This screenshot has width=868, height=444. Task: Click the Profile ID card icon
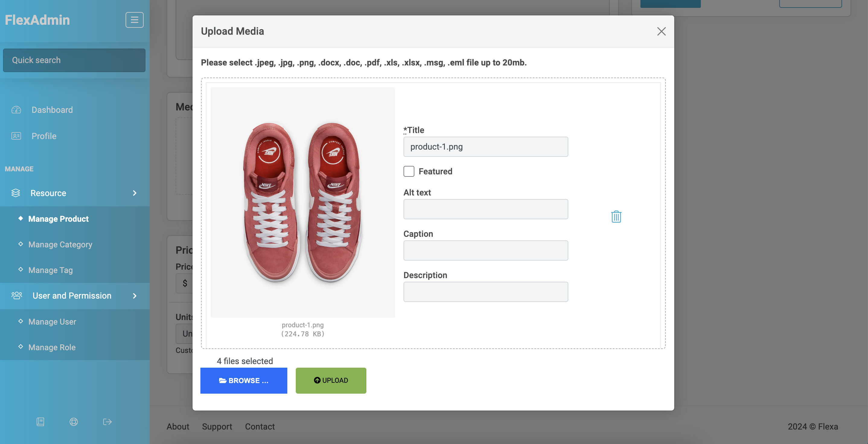coord(16,136)
